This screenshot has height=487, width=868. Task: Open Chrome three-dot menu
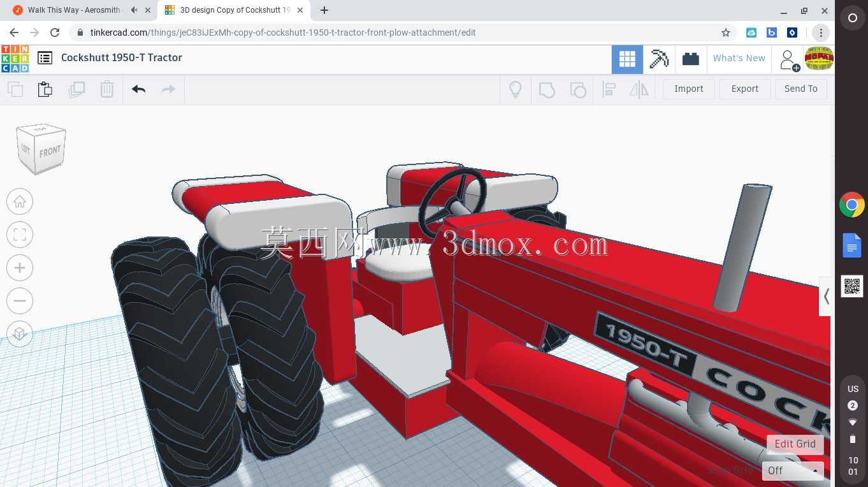point(821,33)
